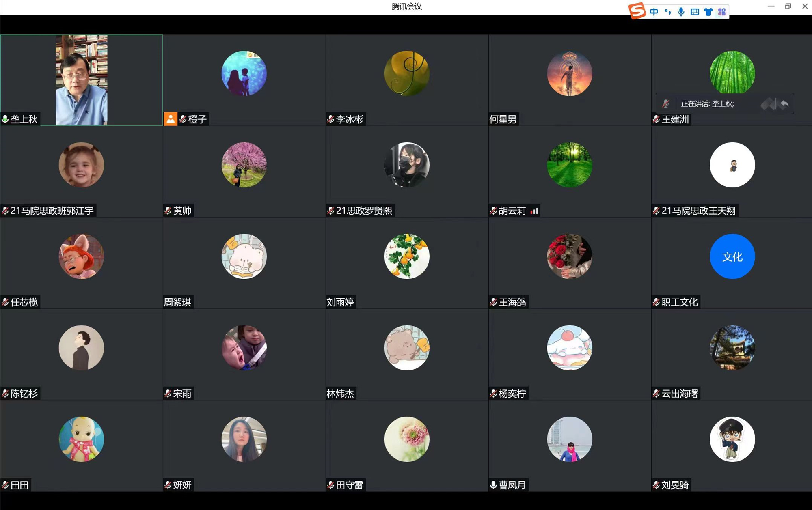The width and height of the screenshot is (812, 510).
Task: Click muted mic icon beside 云出海曙
Action: click(656, 394)
